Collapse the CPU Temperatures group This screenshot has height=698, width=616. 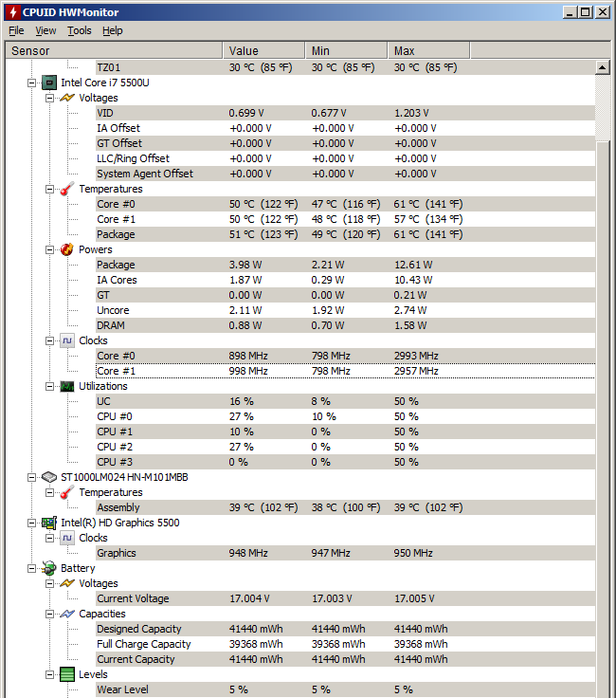pos(50,189)
